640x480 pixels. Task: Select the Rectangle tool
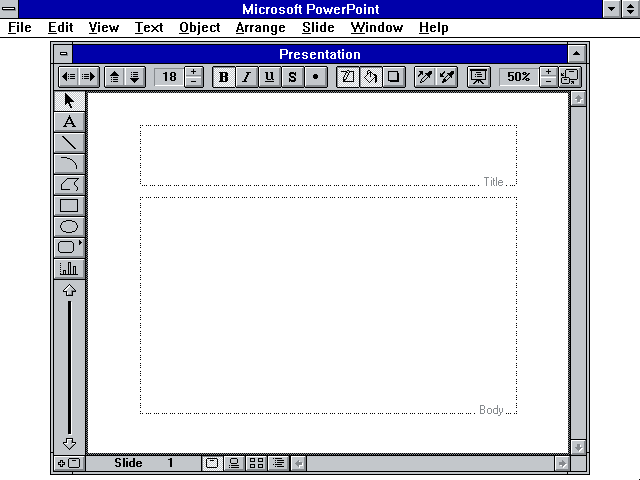[x=69, y=205]
